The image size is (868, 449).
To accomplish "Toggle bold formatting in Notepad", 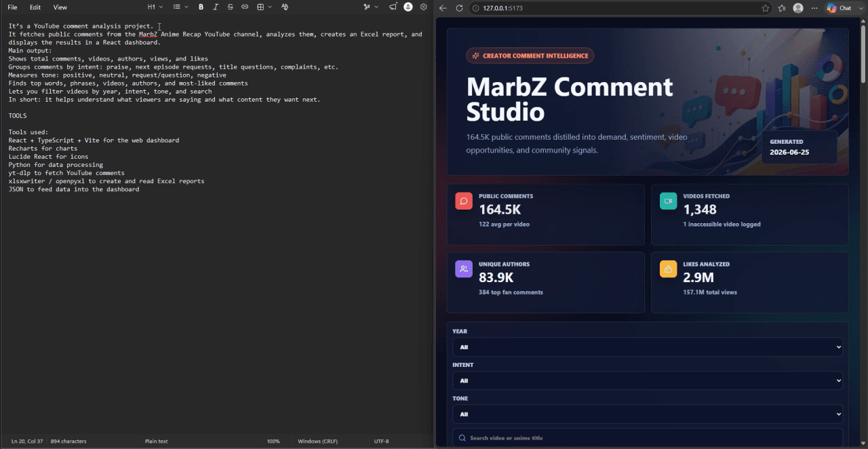I will click(201, 7).
